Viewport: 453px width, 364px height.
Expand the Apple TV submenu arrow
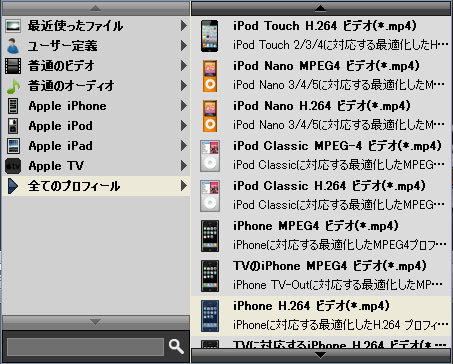(x=184, y=166)
